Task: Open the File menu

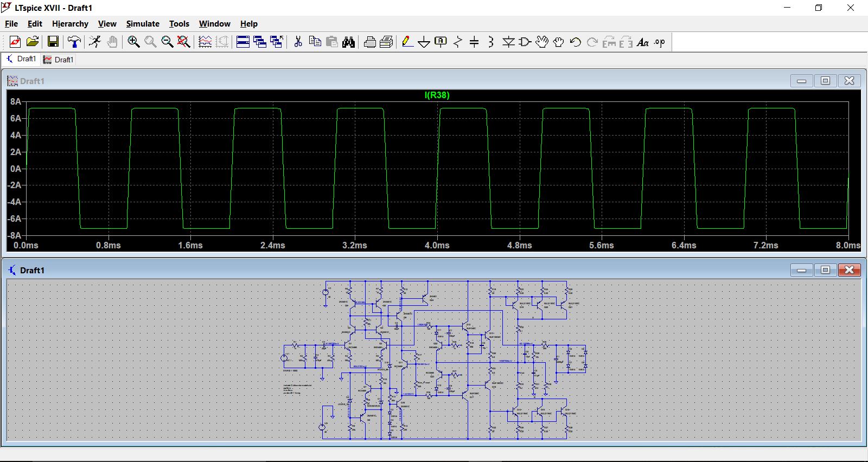Action: 11,24
